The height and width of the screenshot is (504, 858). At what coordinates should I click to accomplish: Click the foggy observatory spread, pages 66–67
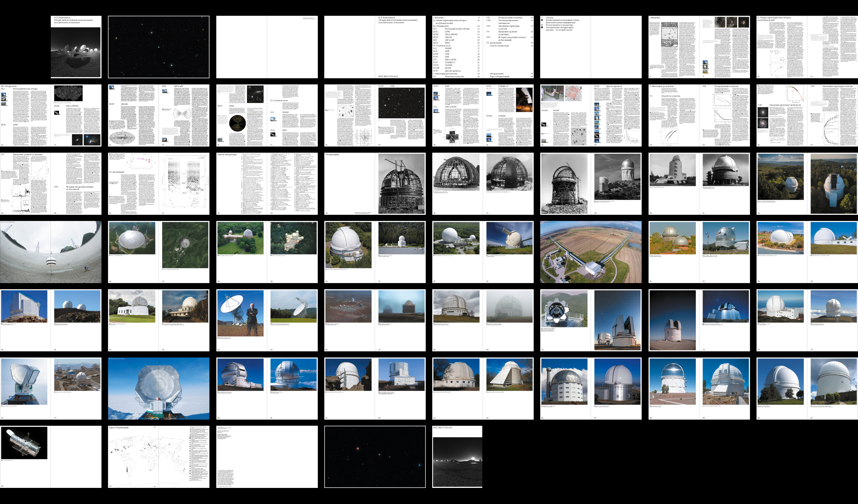375,320
